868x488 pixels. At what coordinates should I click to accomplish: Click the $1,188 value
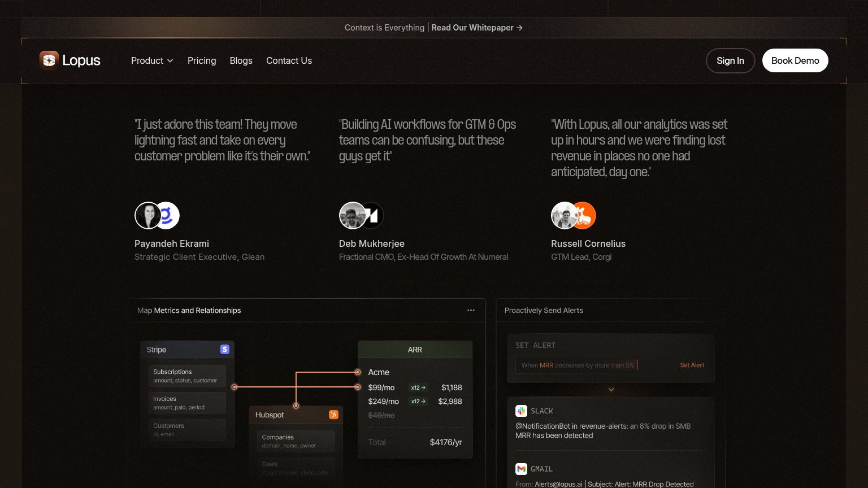[x=452, y=387]
